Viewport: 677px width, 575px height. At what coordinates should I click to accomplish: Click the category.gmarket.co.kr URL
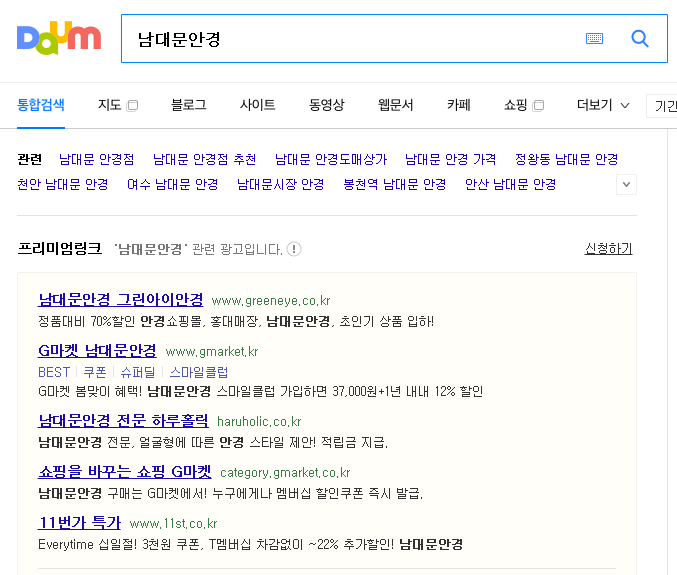coord(285,473)
